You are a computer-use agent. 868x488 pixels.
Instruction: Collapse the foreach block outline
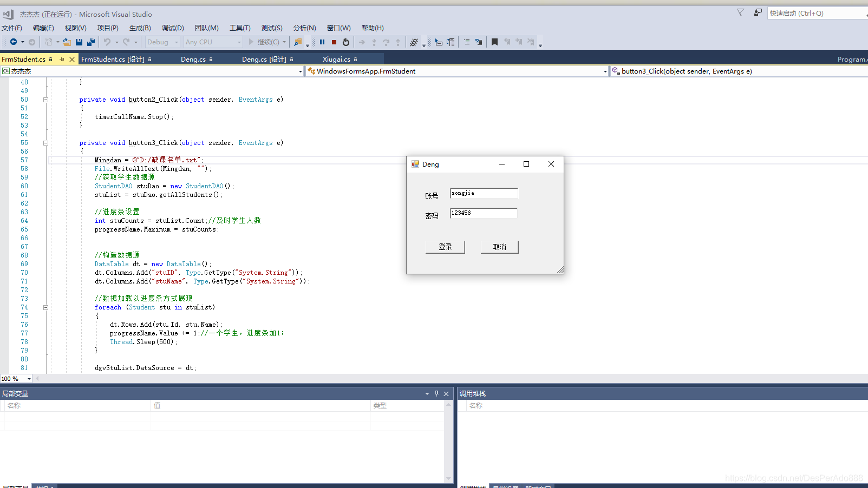[x=45, y=307]
